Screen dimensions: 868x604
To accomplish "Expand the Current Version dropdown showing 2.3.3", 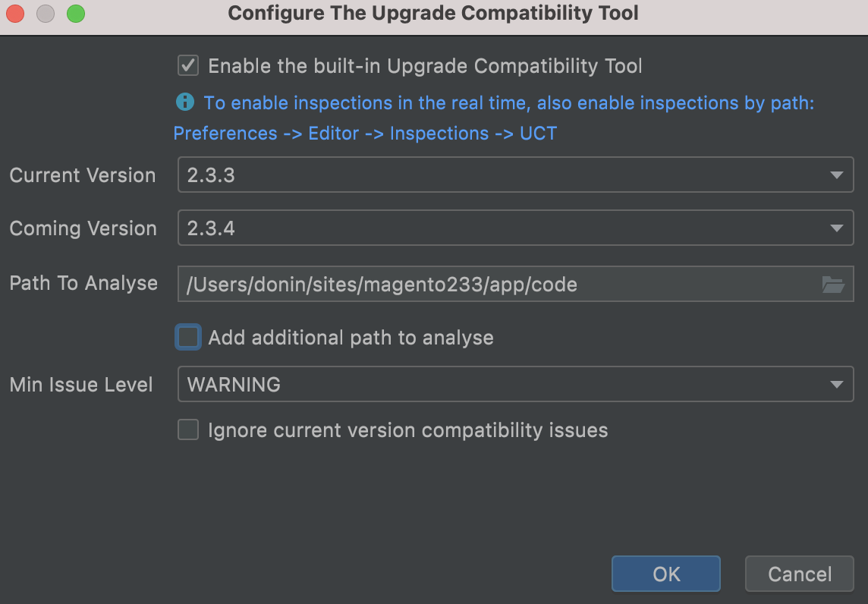I will (515, 175).
